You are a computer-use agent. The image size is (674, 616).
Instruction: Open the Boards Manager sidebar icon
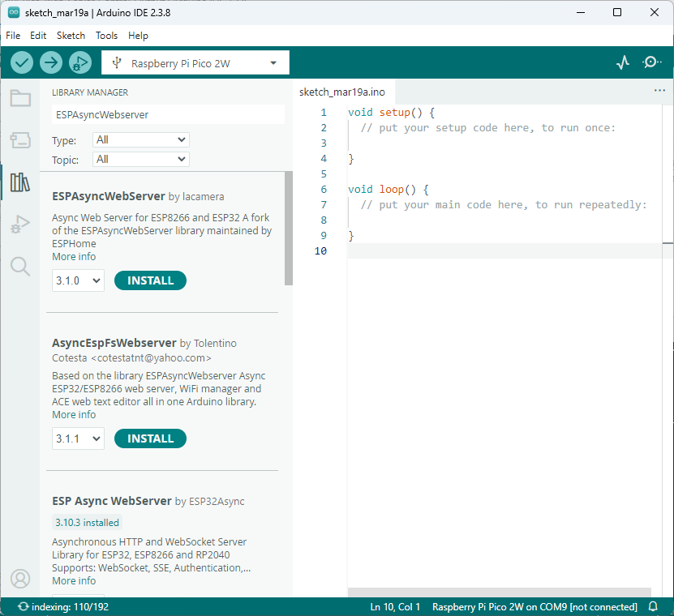[20, 140]
